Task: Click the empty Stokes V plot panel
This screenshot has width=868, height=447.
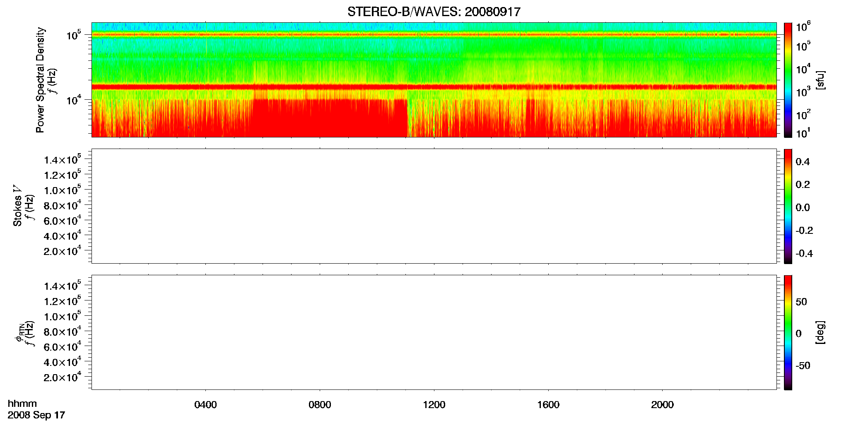Action: [x=434, y=206]
